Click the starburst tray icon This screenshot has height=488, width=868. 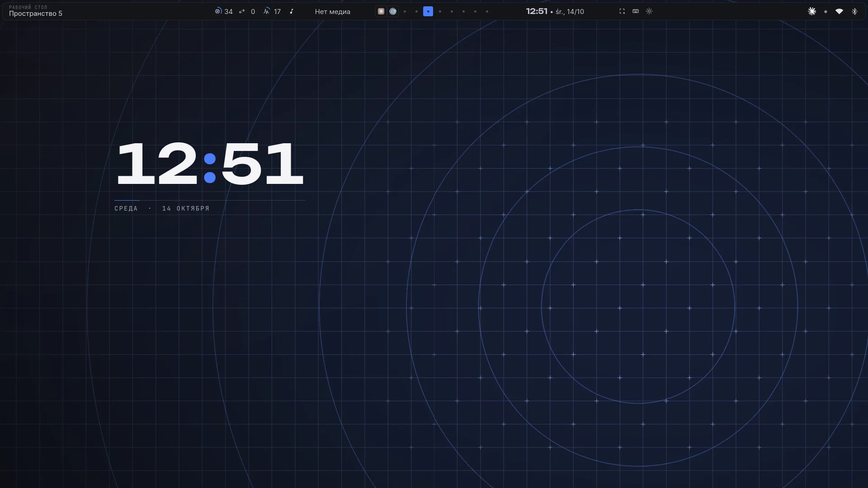point(812,11)
